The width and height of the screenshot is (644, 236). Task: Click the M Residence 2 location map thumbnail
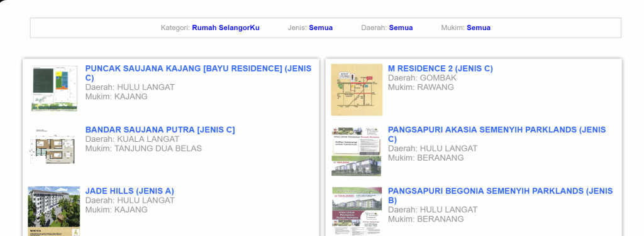[357, 90]
